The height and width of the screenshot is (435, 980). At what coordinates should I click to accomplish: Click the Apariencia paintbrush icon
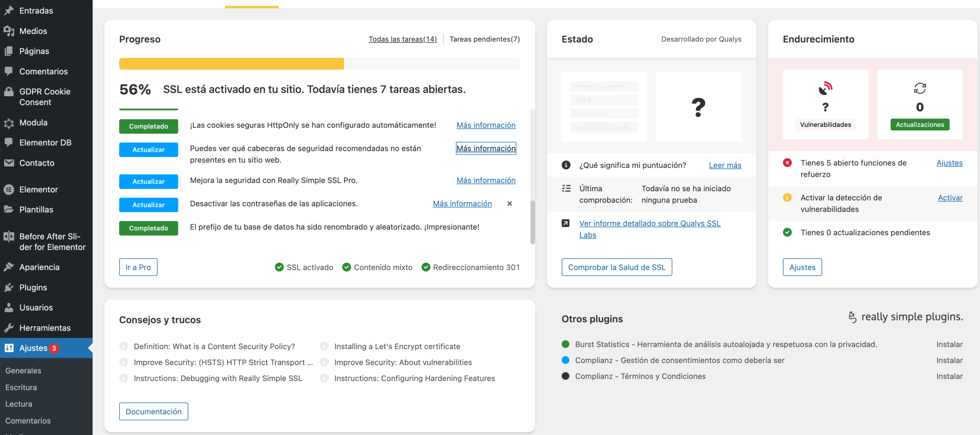coord(9,267)
